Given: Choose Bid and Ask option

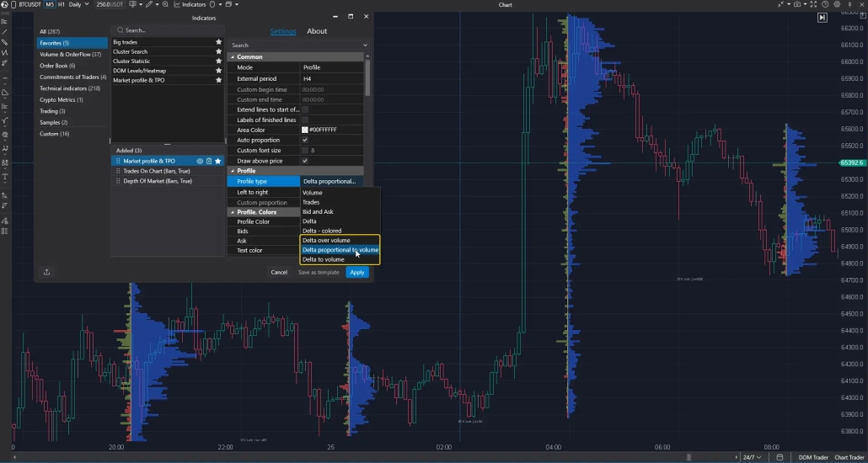Looking at the screenshot, I should pyautogui.click(x=340, y=212).
